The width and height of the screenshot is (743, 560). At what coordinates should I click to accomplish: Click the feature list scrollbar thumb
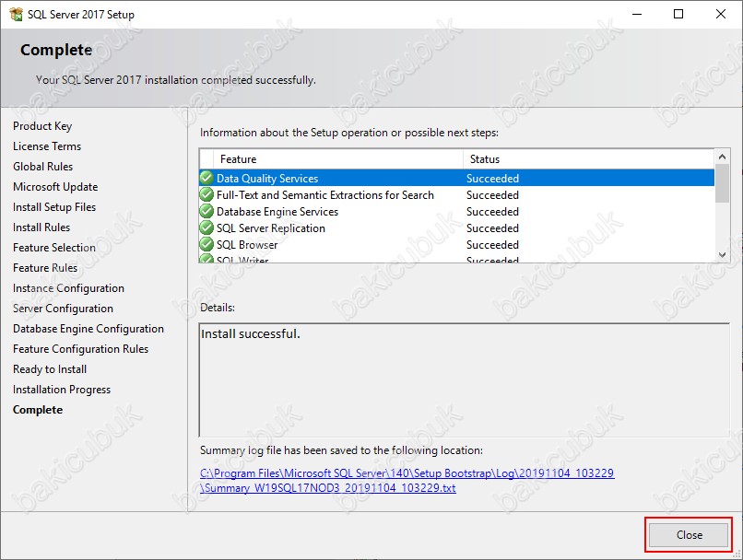coord(722,182)
